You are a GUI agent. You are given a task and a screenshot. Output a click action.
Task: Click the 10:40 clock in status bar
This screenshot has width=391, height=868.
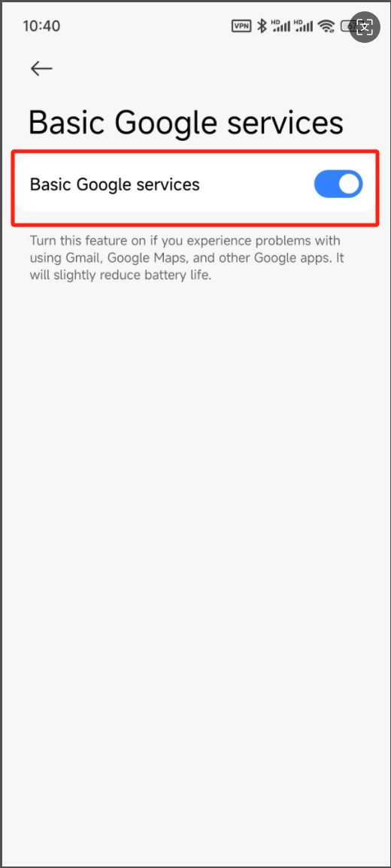coord(41,26)
